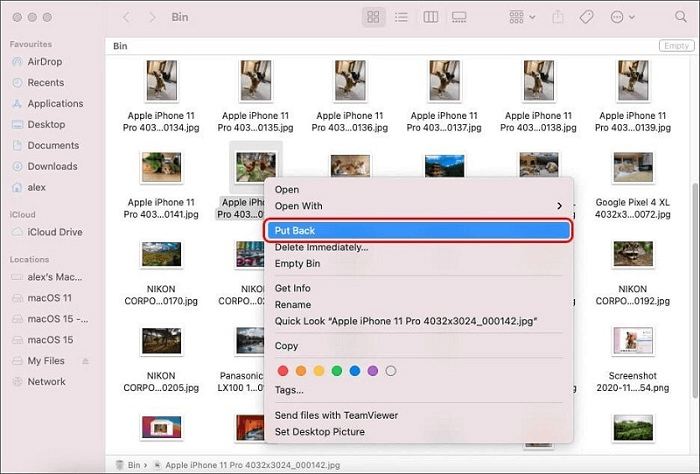The width and height of the screenshot is (700, 474).
Task: Click the Share toolbar icon
Action: click(558, 18)
